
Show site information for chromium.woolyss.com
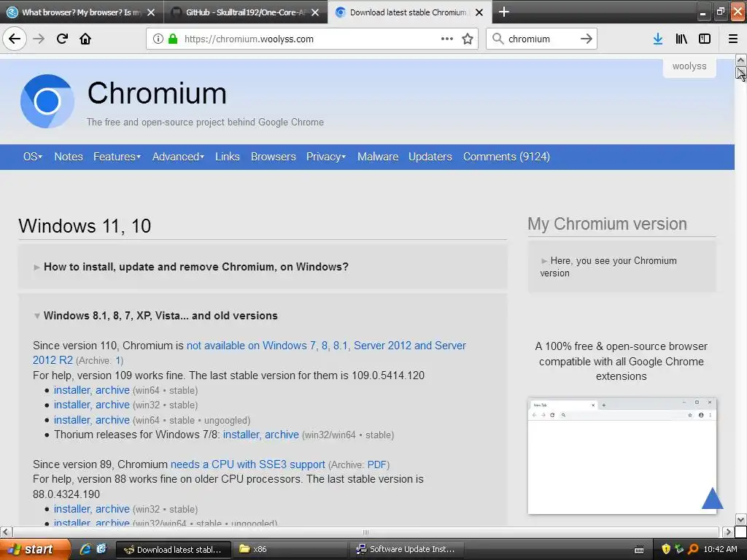(x=158, y=39)
